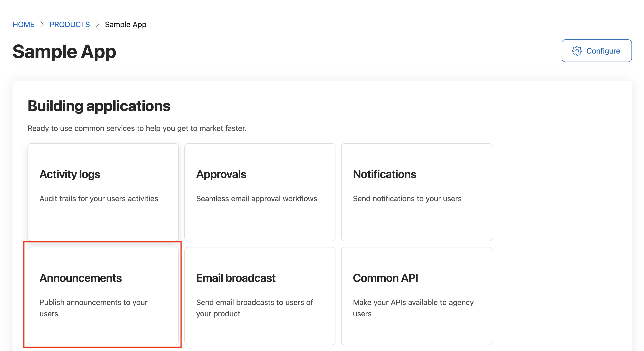
Task: Open the Common API card
Action: click(x=416, y=296)
